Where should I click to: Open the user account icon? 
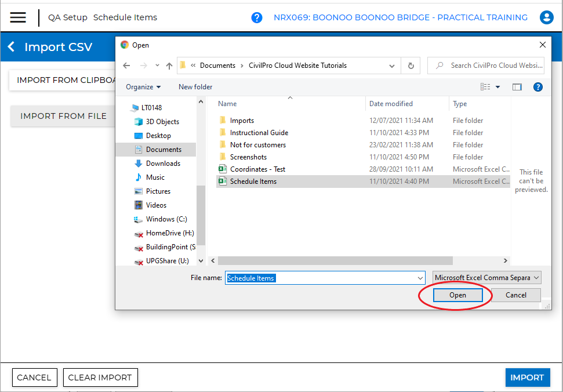(547, 17)
